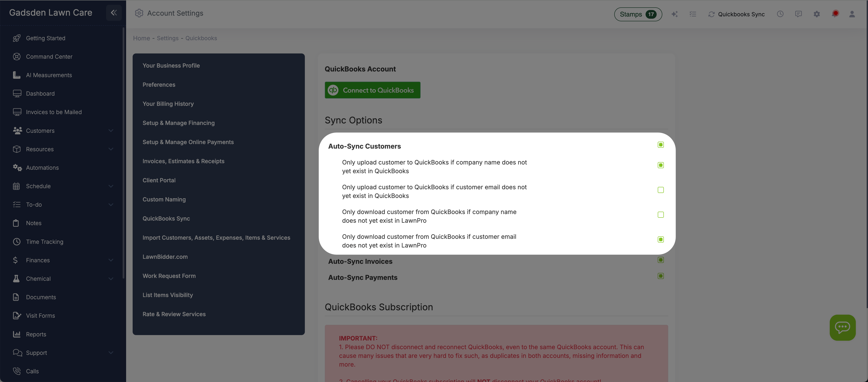Open the history clock icon
Screen dimensions: 868x382
pos(780,14)
